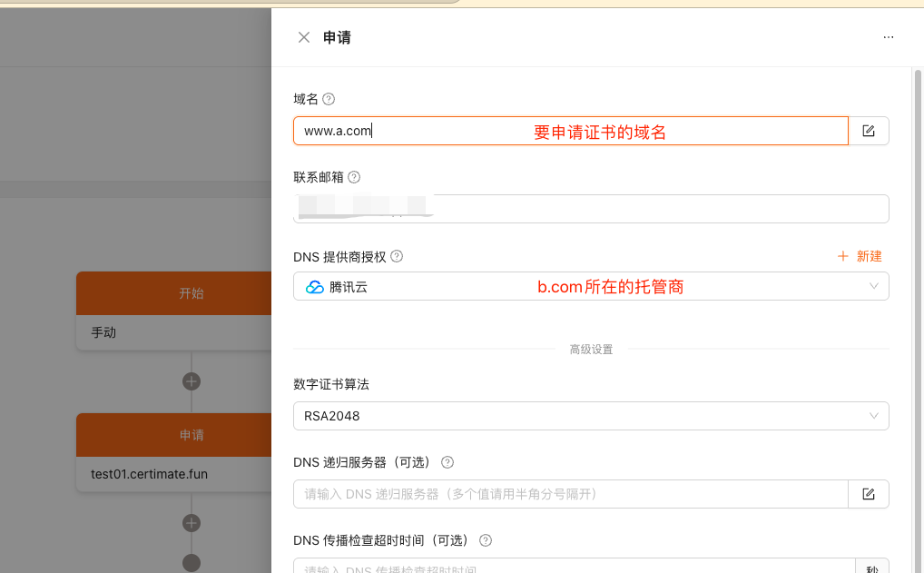Click the 新建 link to add provider
The height and width of the screenshot is (573, 924).
point(860,256)
